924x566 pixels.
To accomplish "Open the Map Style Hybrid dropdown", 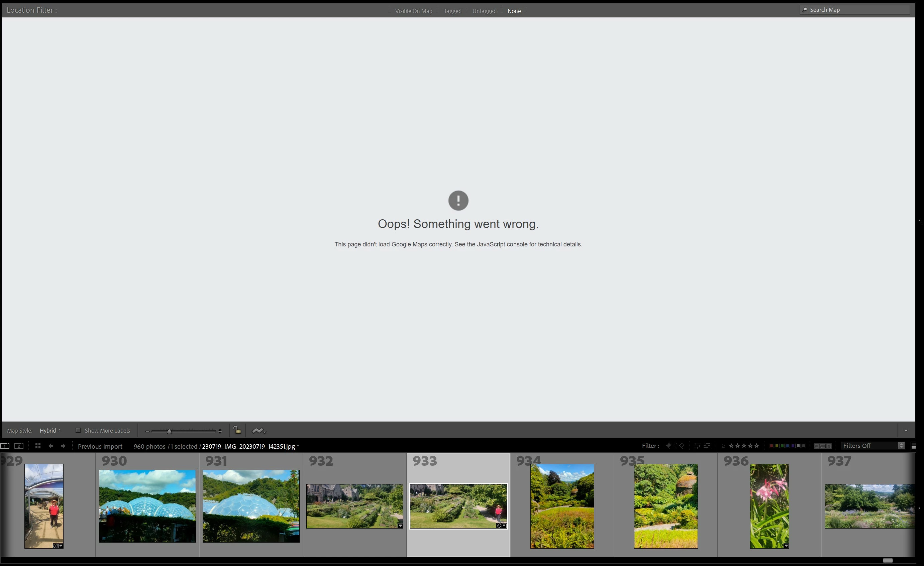I will pyautogui.click(x=50, y=431).
